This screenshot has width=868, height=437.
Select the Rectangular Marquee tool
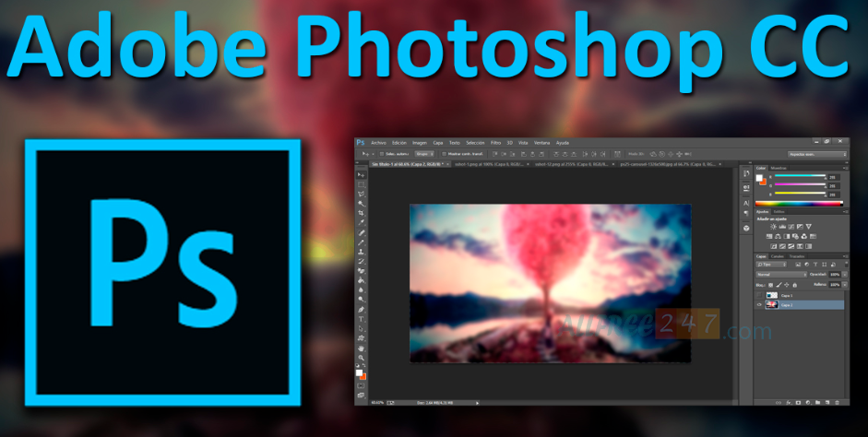pyautogui.click(x=362, y=184)
